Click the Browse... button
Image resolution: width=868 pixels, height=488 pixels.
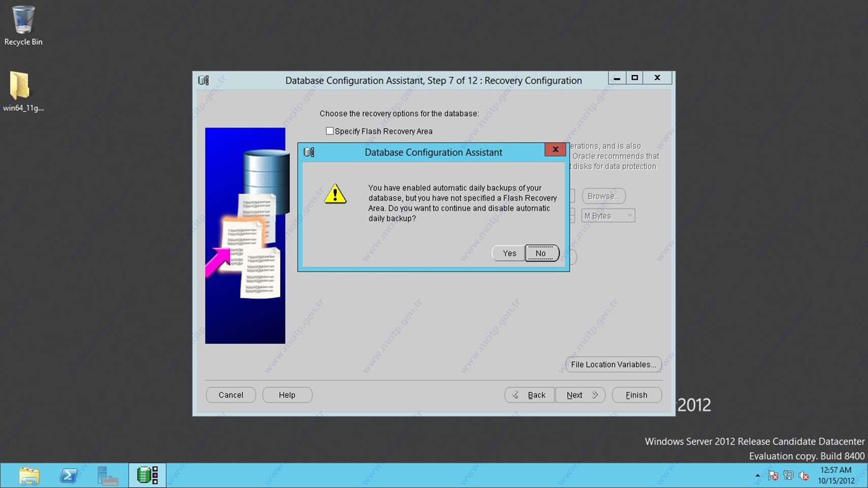tap(603, 196)
